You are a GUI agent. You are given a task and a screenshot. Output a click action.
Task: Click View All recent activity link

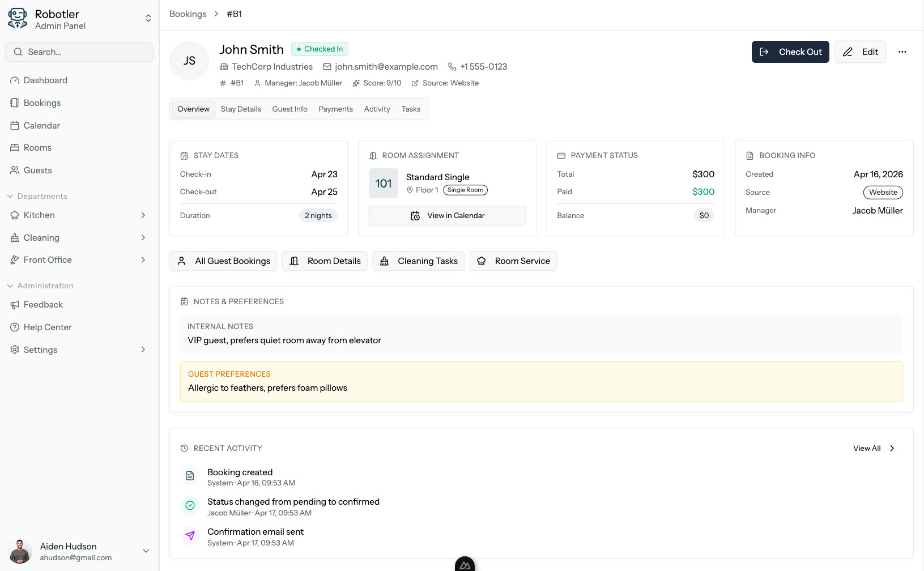click(x=874, y=449)
